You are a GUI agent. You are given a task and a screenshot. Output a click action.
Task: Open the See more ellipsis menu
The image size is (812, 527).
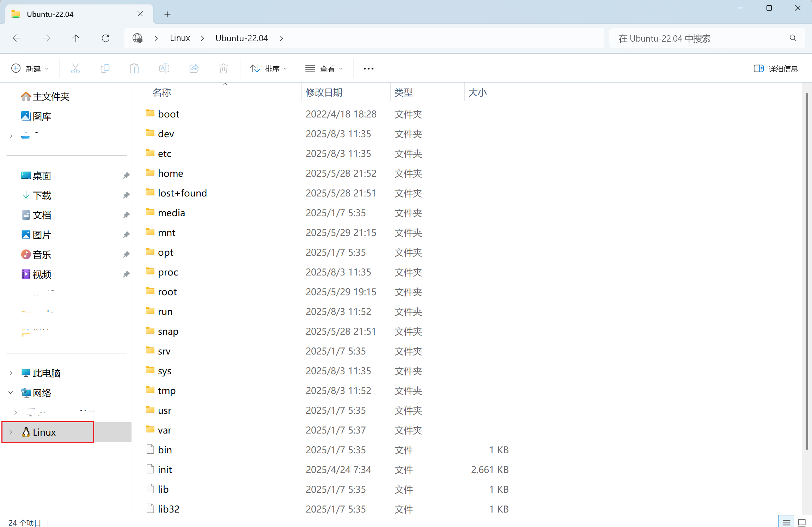368,68
